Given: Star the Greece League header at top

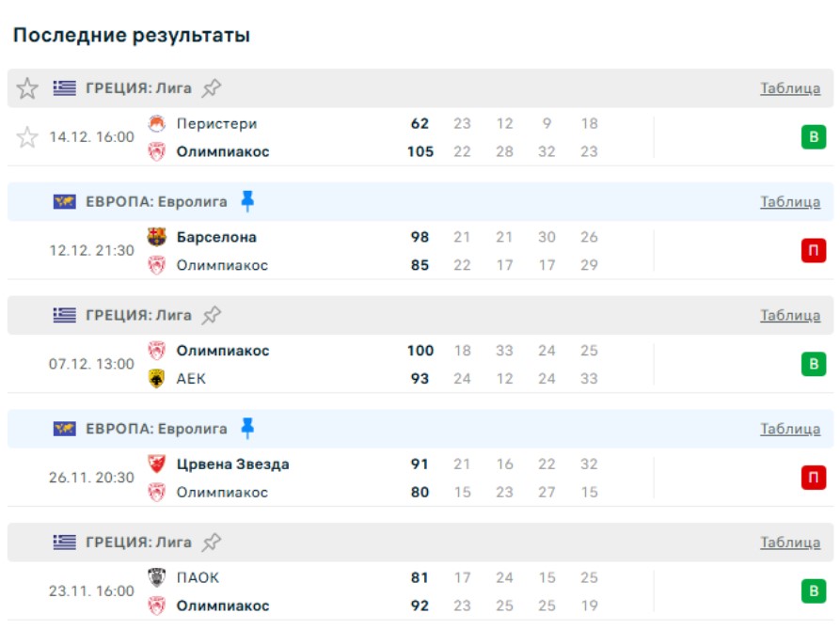Looking at the screenshot, I should (x=27, y=88).
